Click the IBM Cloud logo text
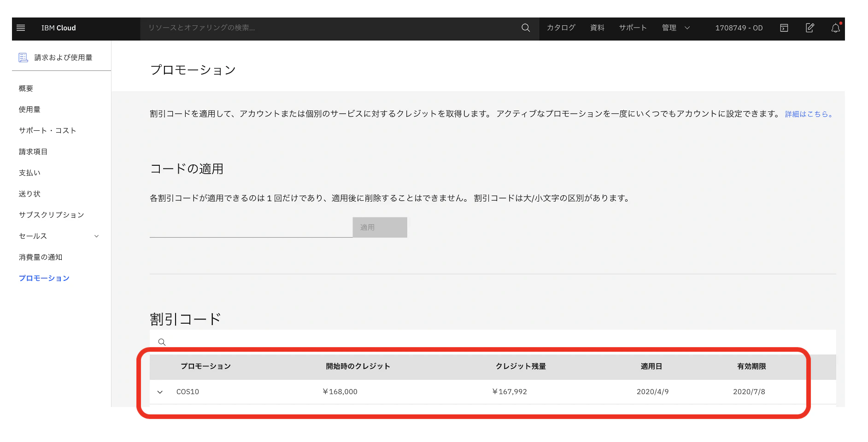868x442 pixels. [59, 28]
